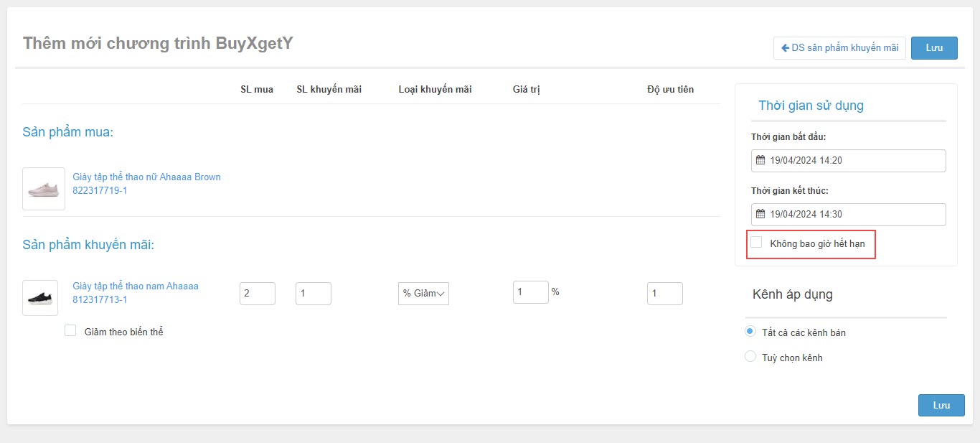Open Giày tập thể thao nam Ahaaaa link
980x443 pixels.
(x=136, y=286)
